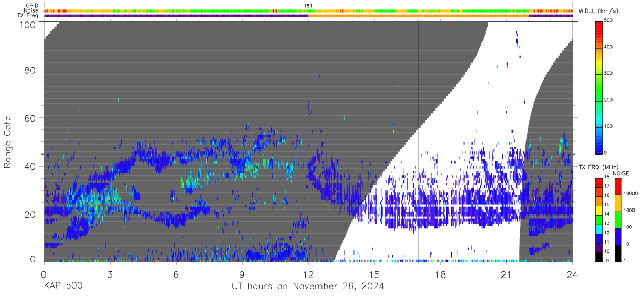Click the 40 tick on Range Gate axis
Viewport: 644px width, 297px height.
coord(30,166)
